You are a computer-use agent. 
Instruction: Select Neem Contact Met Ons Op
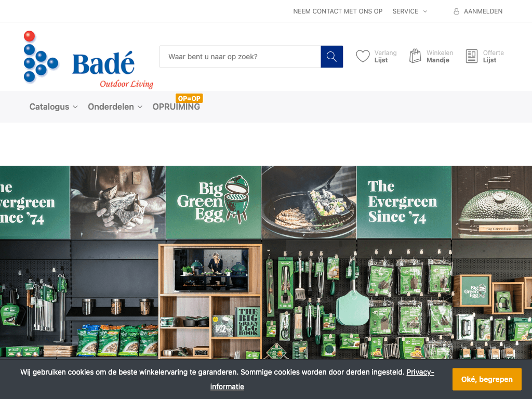(338, 11)
